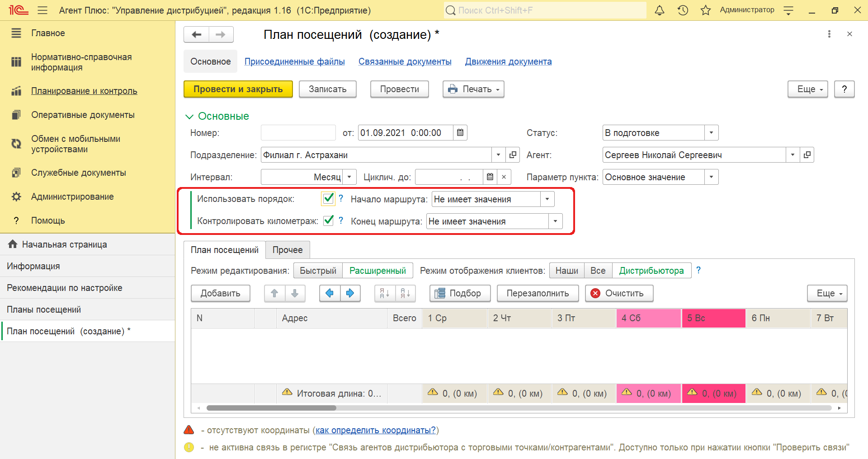Open calendar picker for document date
Viewport: 868px width, 459px height.
(x=460, y=132)
